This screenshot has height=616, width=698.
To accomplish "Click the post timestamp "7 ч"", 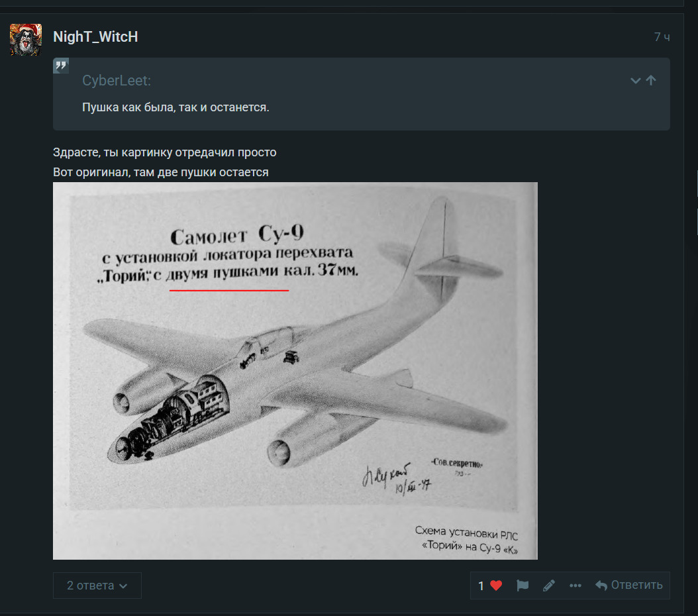I will click(662, 37).
